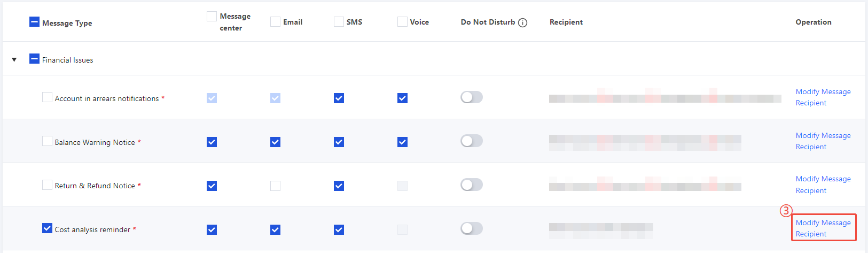Toggle the Message Type select-all checkbox
The height and width of the screenshot is (253, 868).
point(34,22)
